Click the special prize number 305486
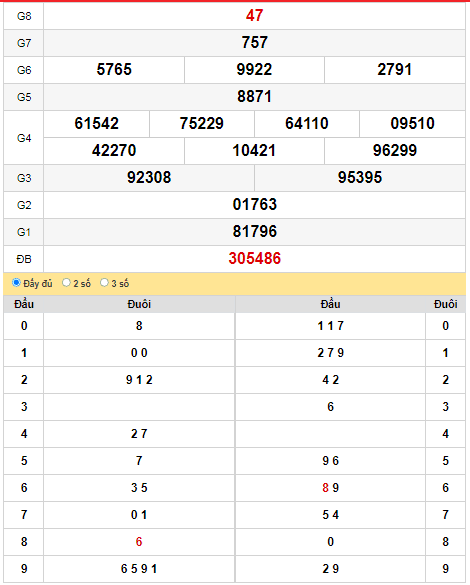This screenshot has height=585, width=470. [254, 259]
